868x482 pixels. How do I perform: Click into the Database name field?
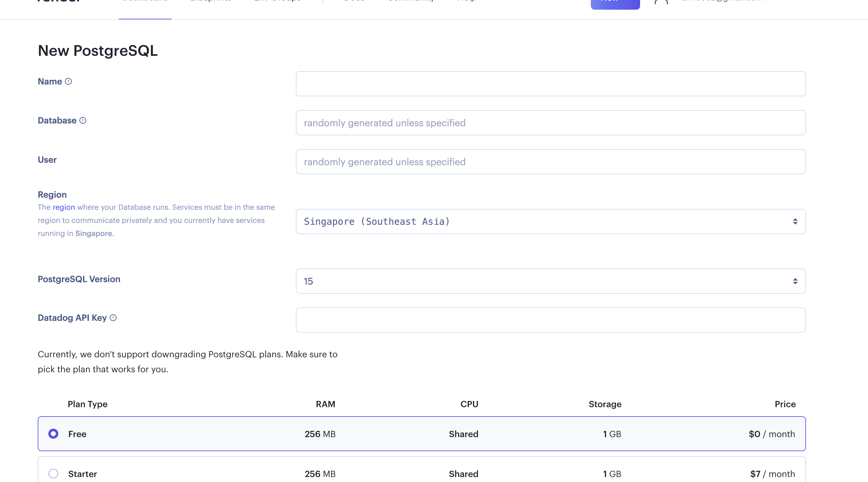tap(551, 123)
